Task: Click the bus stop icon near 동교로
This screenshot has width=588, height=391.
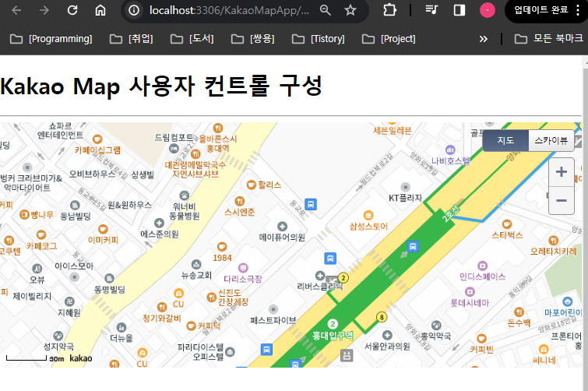Action: point(311,204)
